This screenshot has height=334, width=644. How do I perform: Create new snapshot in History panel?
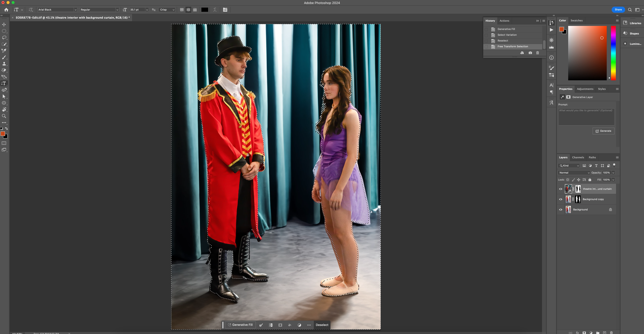coord(530,53)
